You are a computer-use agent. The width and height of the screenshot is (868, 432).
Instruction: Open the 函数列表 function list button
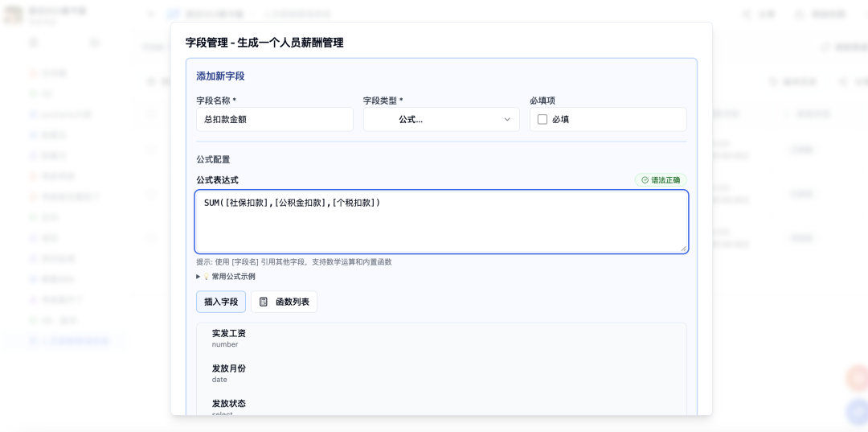(284, 302)
